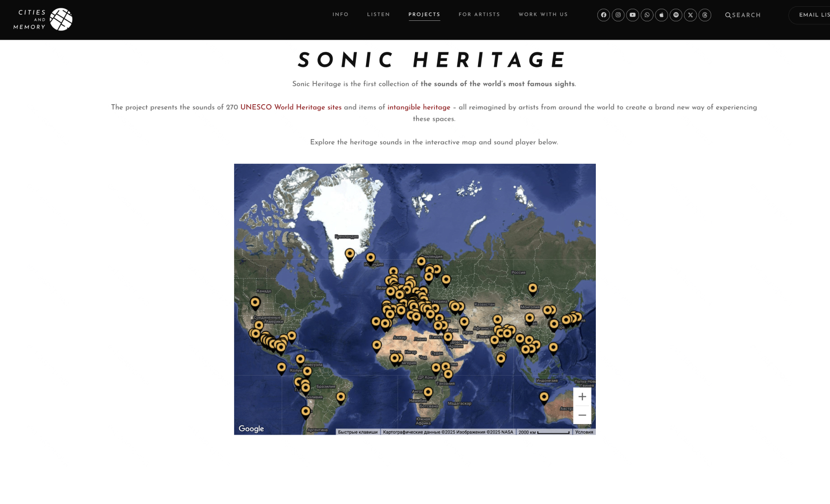Follow the intangible heritage link
The width and height of the screenshot is (830, 504).
pyautogui.click(x=419, y=108)
